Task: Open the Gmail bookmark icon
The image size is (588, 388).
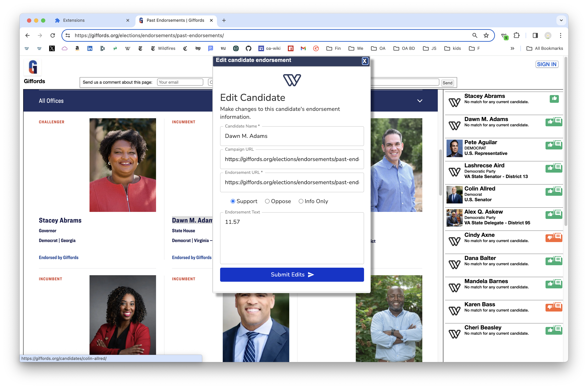Action: [303, 48]
